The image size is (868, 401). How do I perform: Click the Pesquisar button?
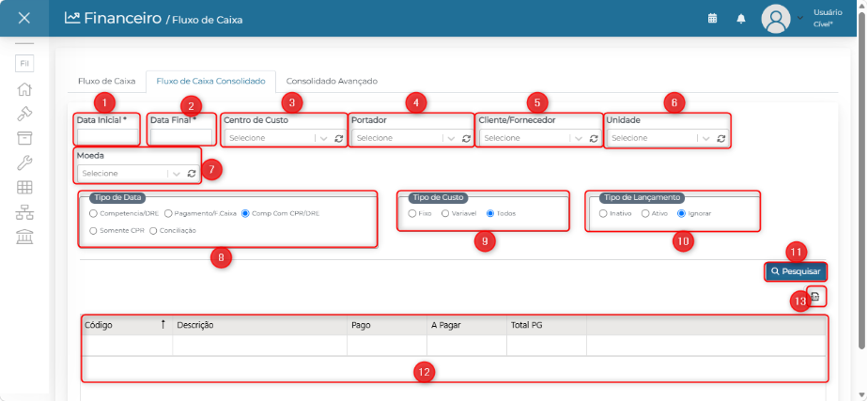796,271
